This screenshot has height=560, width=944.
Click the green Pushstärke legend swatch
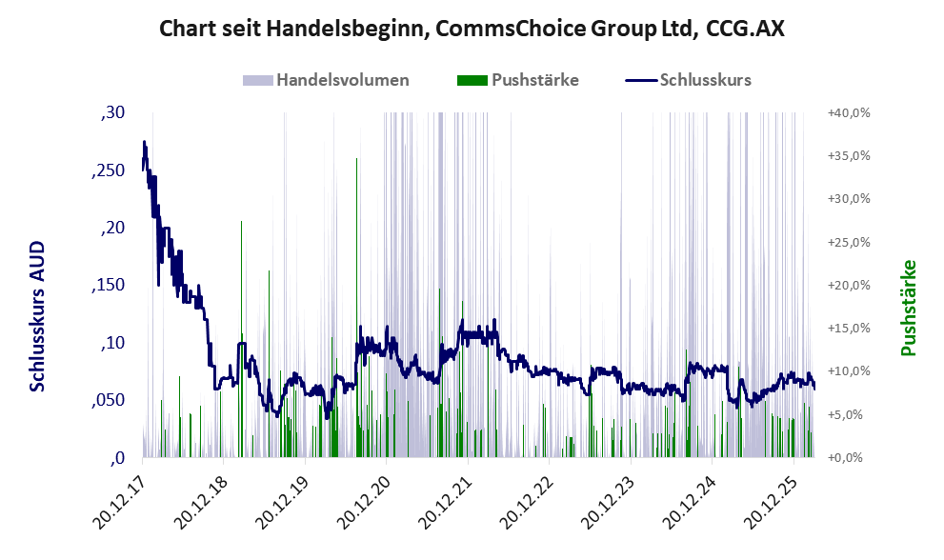472,80
